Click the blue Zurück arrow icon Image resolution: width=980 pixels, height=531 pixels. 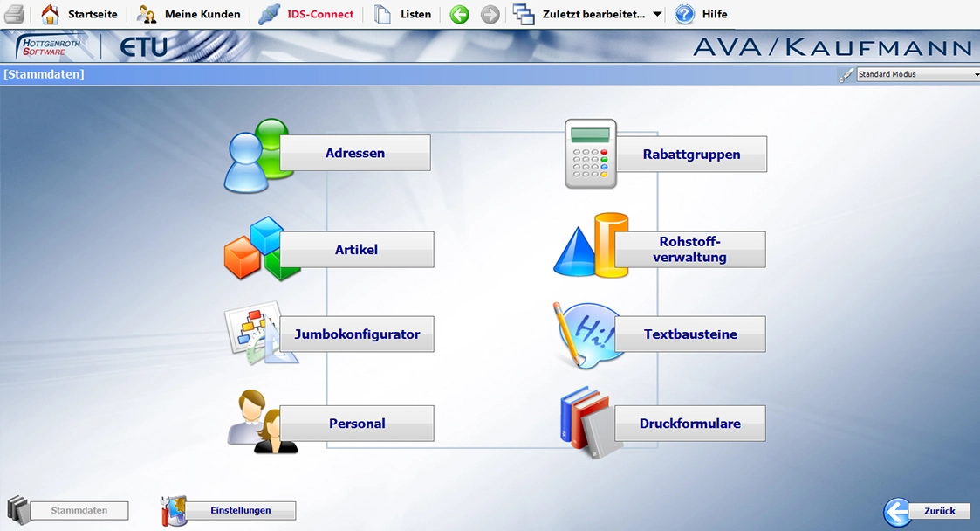click(x=898, y=512)
